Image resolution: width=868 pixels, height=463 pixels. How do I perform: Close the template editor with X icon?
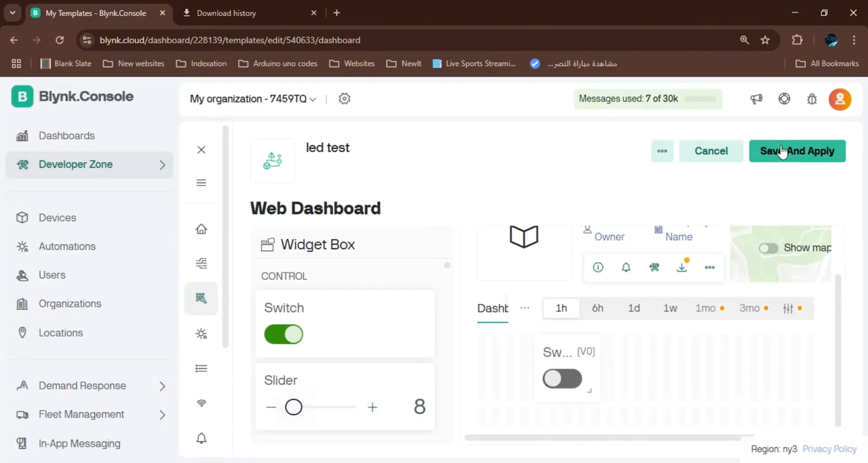201,150
